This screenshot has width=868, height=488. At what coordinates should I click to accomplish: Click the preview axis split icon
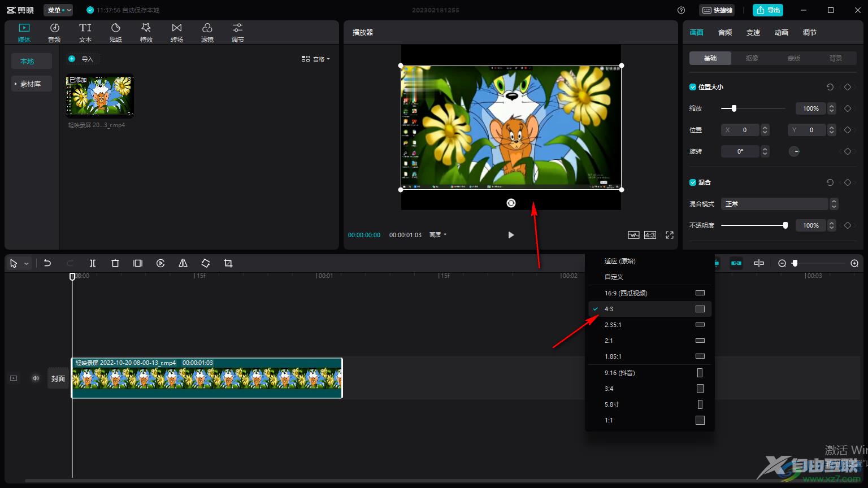(x=759, y=263)
